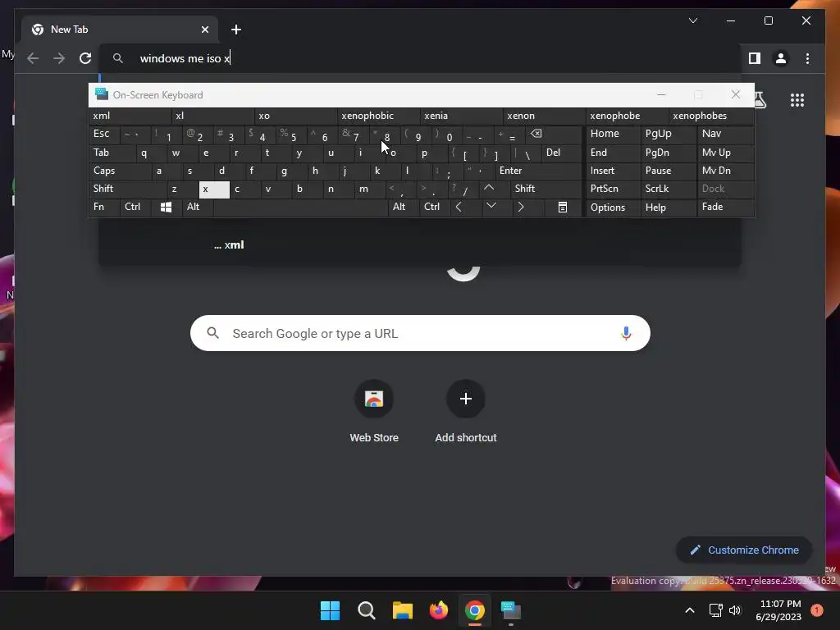Pick the xenophobic word suggestion
840x630 pixels.
pos(379,116)
